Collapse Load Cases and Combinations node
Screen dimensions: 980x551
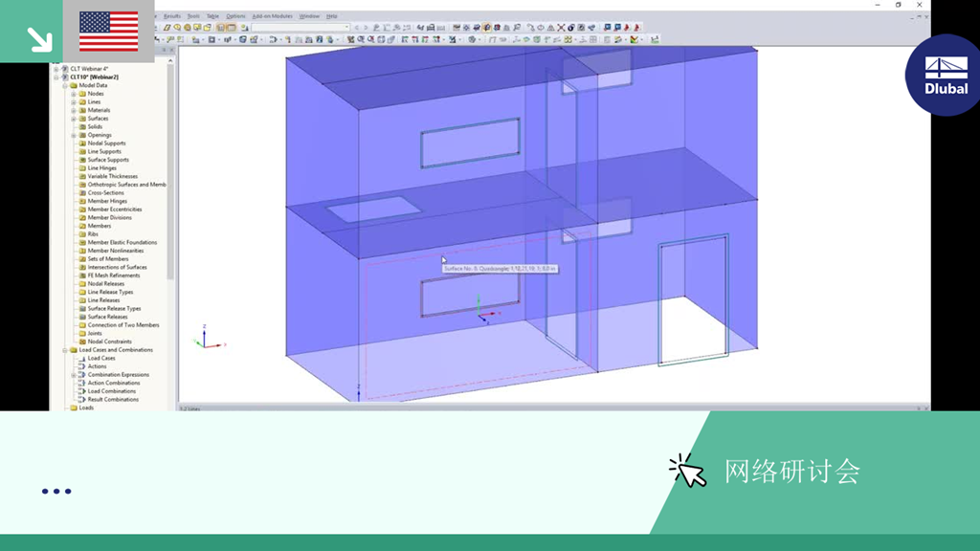click(65, 350)
